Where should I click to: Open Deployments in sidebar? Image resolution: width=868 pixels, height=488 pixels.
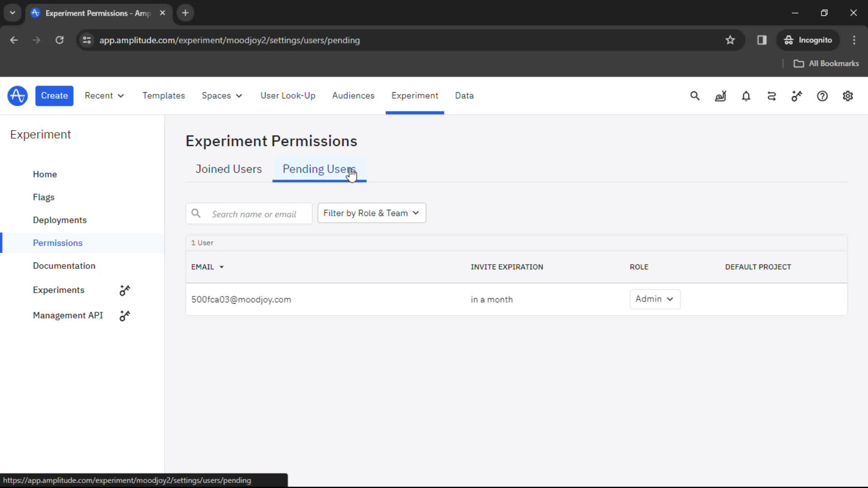(60, 220)
